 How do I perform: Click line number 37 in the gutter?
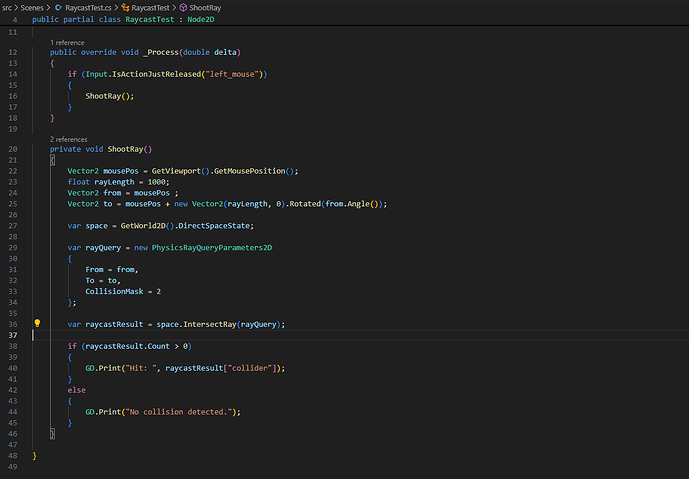[x=13, y=335]
